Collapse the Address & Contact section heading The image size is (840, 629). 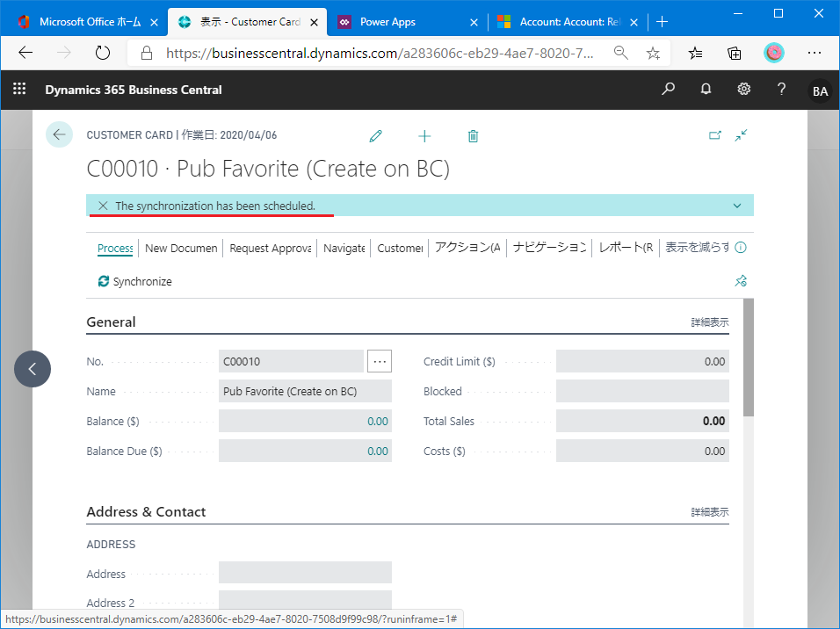coord(146,511)
